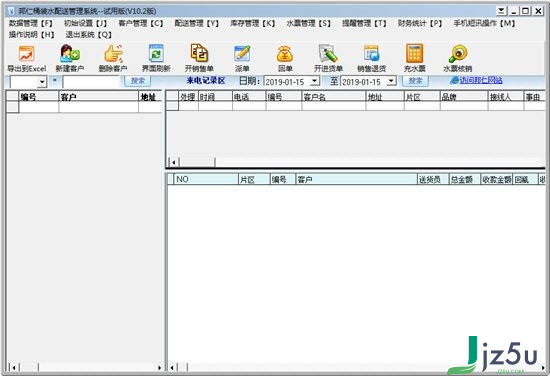The image size is (550, 376).
Task: Open the 配送管理【Y】 menu
Action: tap(196, 24)
